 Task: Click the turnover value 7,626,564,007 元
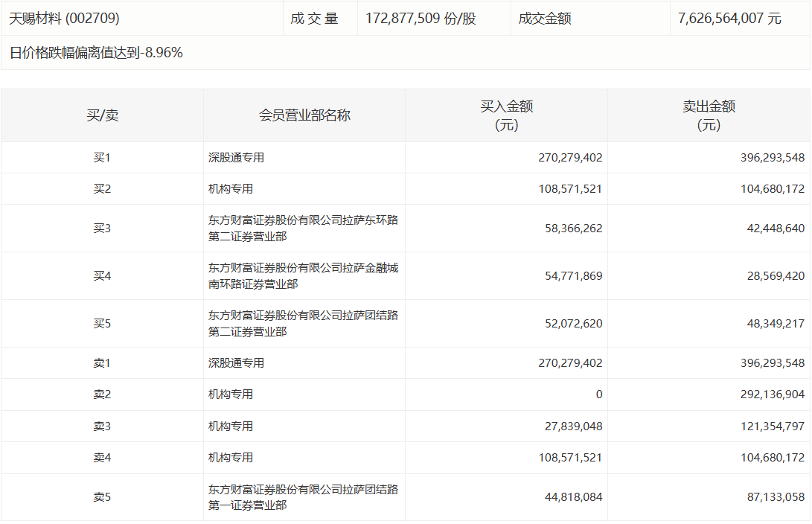729,19
